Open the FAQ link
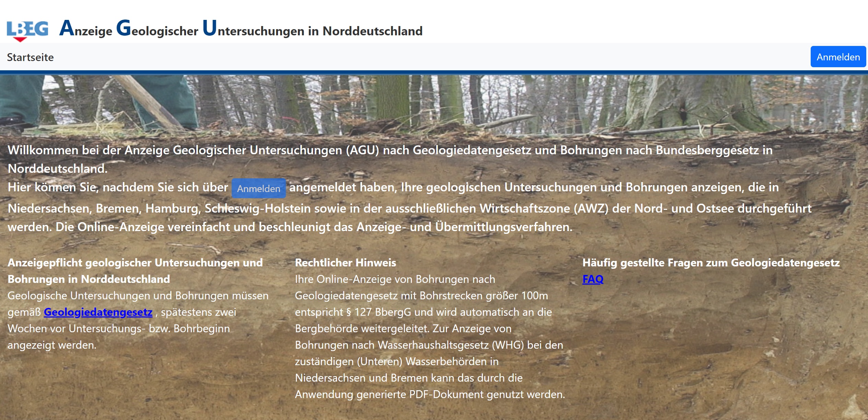This screenshot has width=868, height=420. pos(593,279)
